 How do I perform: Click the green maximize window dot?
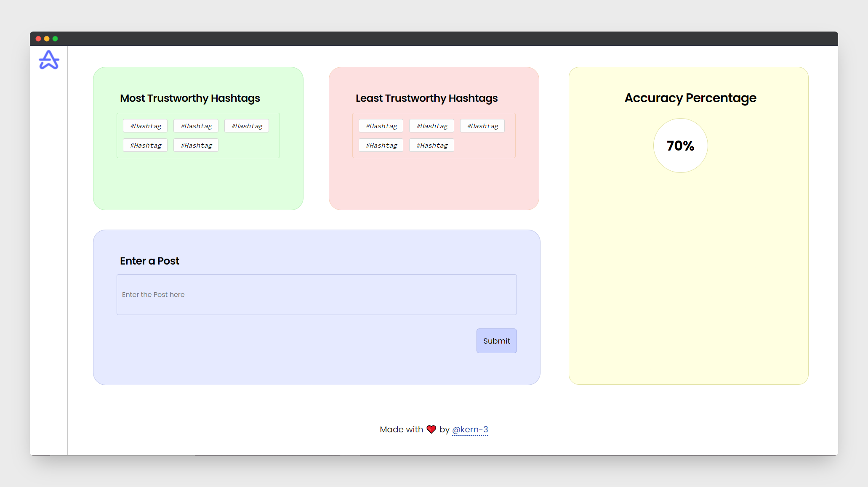pyautogui.click(x=55, y=39)
